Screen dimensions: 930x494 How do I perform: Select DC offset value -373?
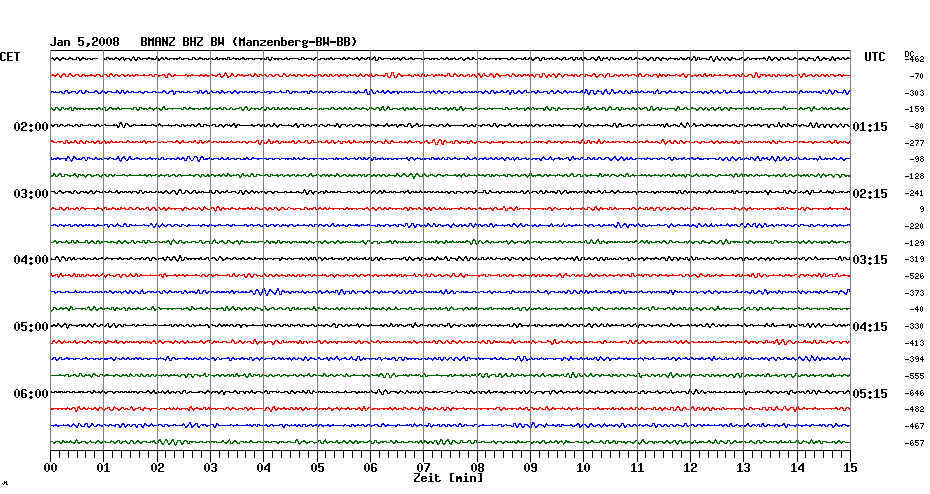[x=915, y=293]
